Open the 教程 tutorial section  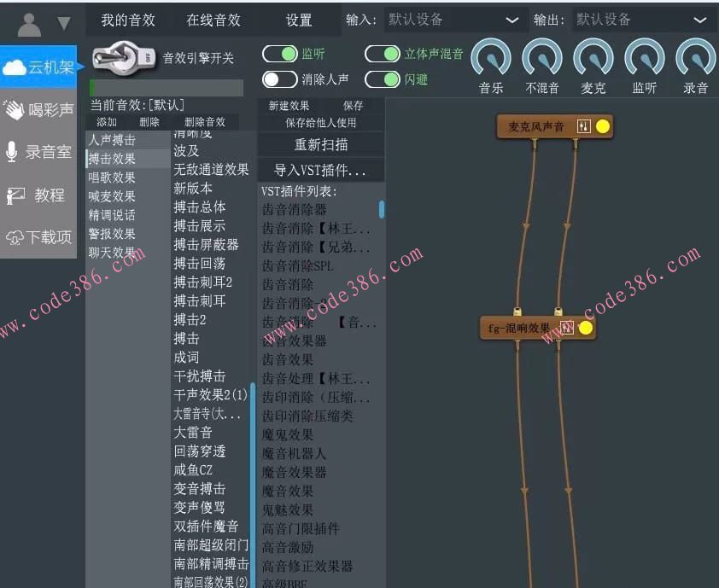tap(38, 195)
